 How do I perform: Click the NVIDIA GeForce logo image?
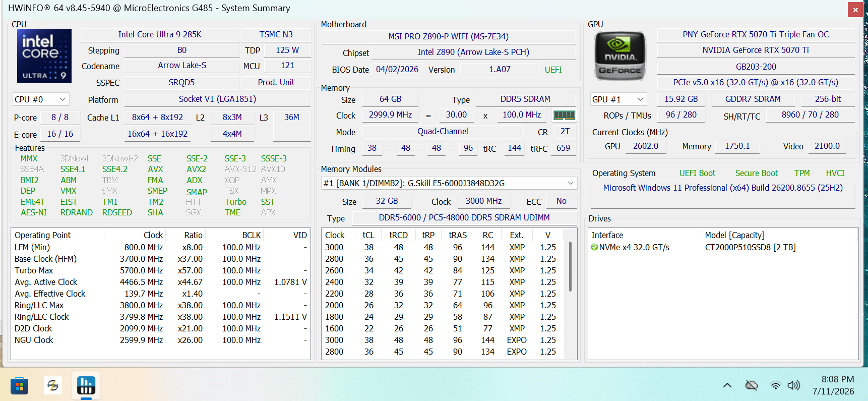pyautogui.click(x=620, y=56)
